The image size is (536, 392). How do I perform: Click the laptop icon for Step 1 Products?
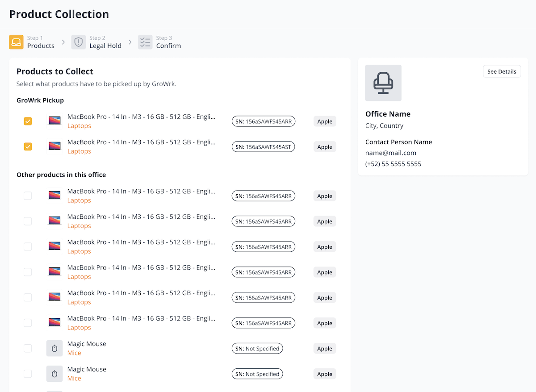[x=17, y=42]
